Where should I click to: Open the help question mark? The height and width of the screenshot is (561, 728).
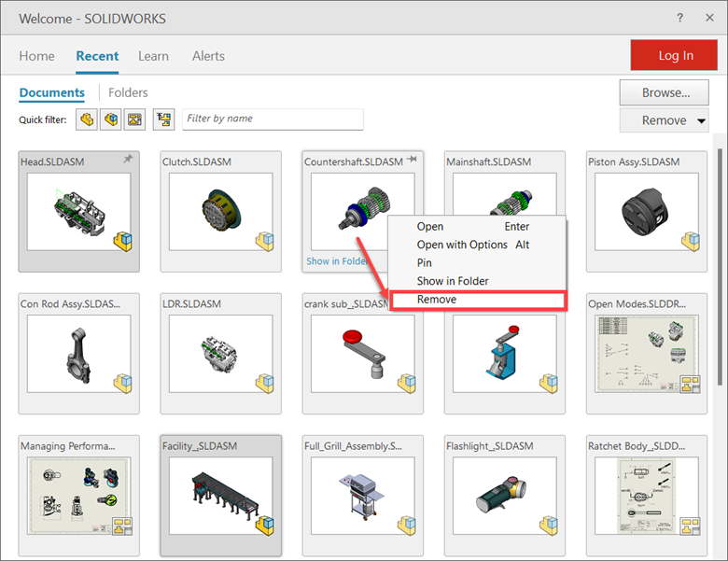click(679, 18)
